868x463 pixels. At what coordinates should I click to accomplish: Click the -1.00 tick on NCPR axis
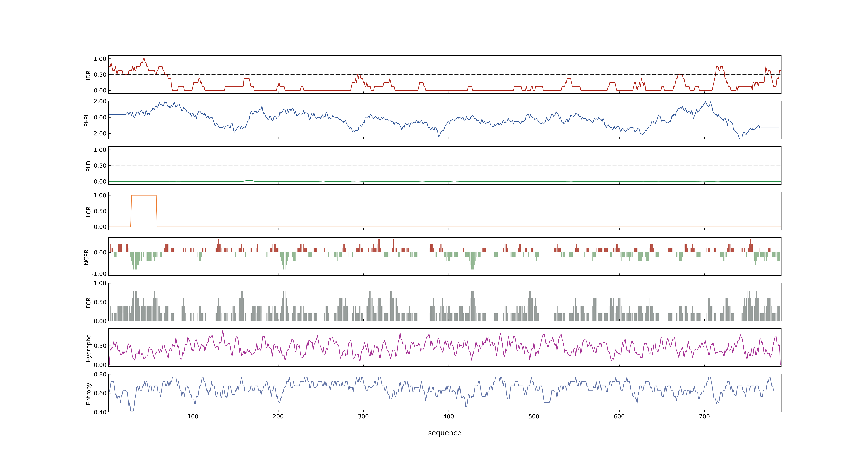(99, 274)
